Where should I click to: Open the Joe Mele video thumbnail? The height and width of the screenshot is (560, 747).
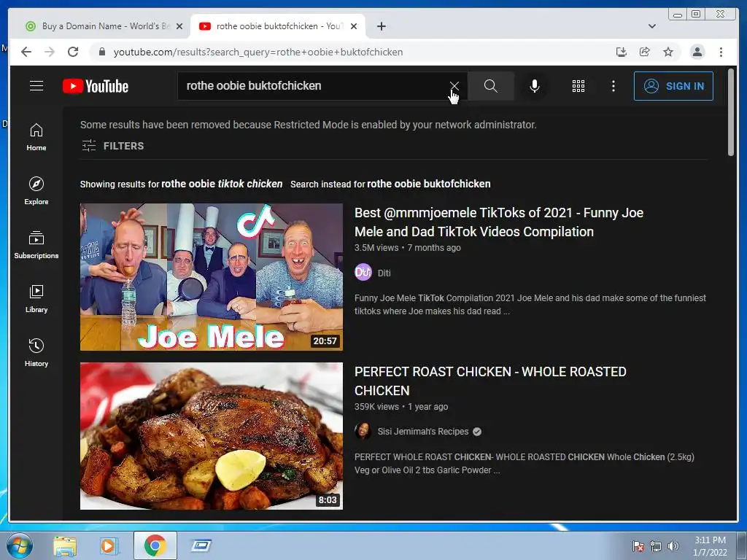[211, 276]
